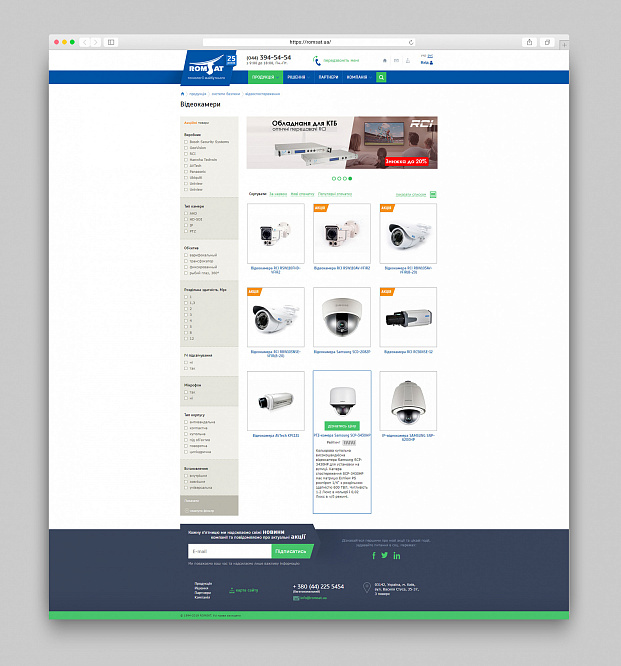Click the reload icon in address bar
Viewport: 621px width, 666px height.
pyautogui.click(x=411, y=42)
